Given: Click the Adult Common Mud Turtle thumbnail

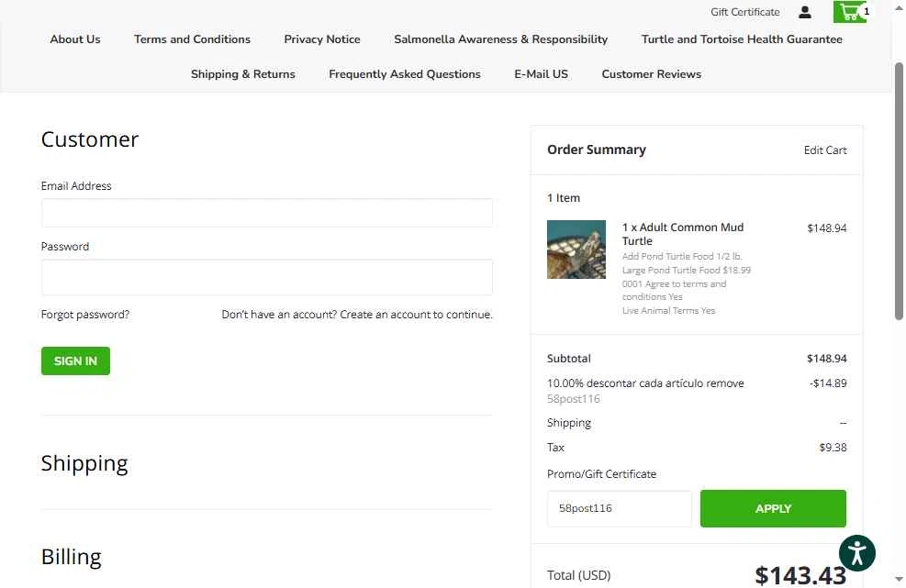Looking at the screenshot, I should pyautogui.click(x=576, y=250).
